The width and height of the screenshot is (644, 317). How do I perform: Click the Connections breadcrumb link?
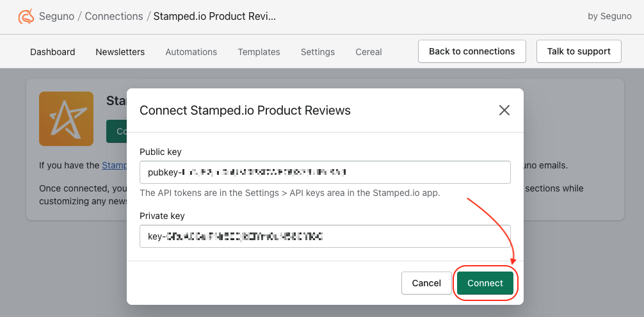114,17
